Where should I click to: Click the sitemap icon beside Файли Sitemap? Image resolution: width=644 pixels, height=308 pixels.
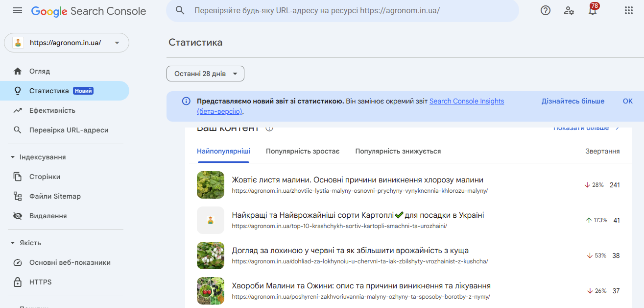[18, 196]
